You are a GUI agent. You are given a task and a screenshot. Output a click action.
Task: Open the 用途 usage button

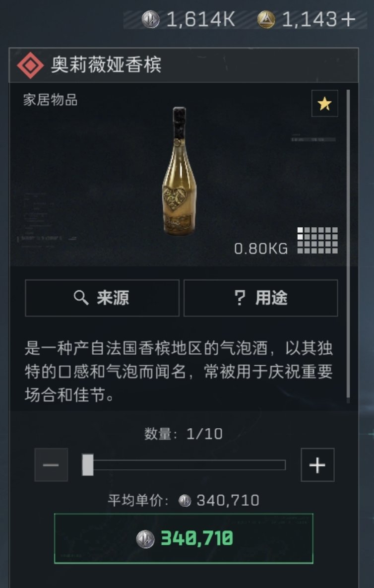[x=261, y=298]
